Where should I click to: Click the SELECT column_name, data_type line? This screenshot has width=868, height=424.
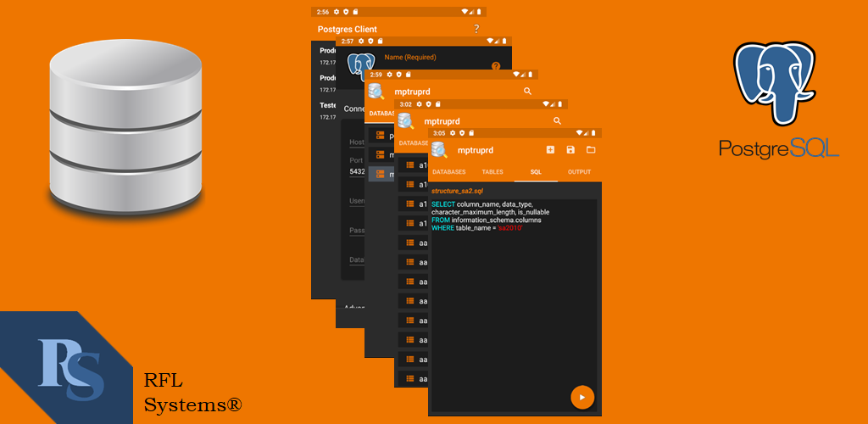click(481, 204)
